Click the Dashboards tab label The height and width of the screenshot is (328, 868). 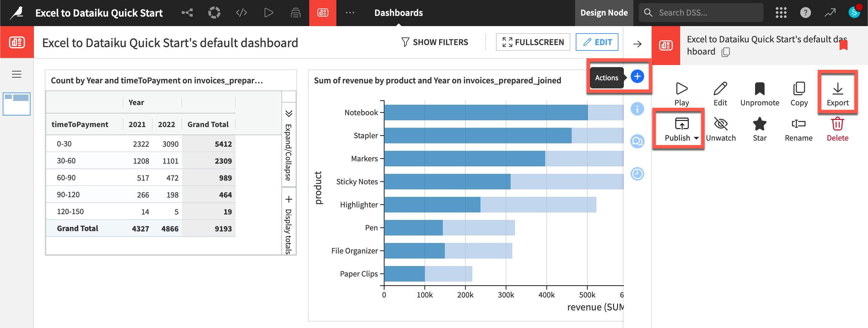398,13
